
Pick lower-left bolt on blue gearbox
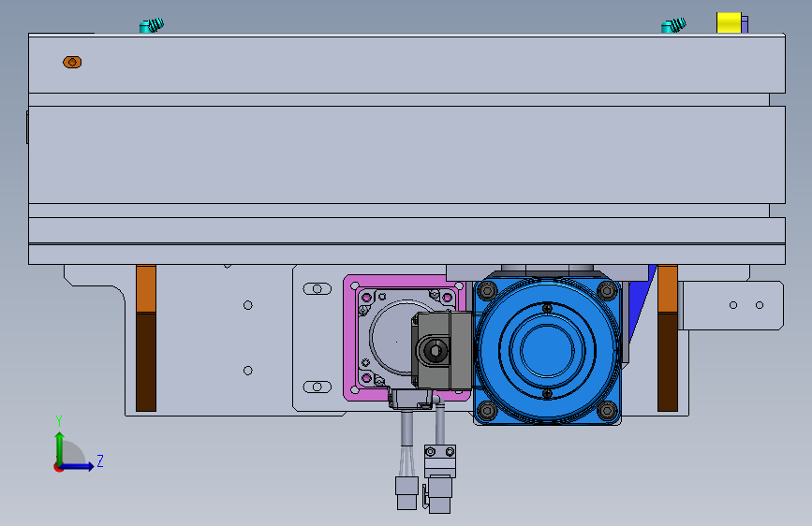[487, 411]
